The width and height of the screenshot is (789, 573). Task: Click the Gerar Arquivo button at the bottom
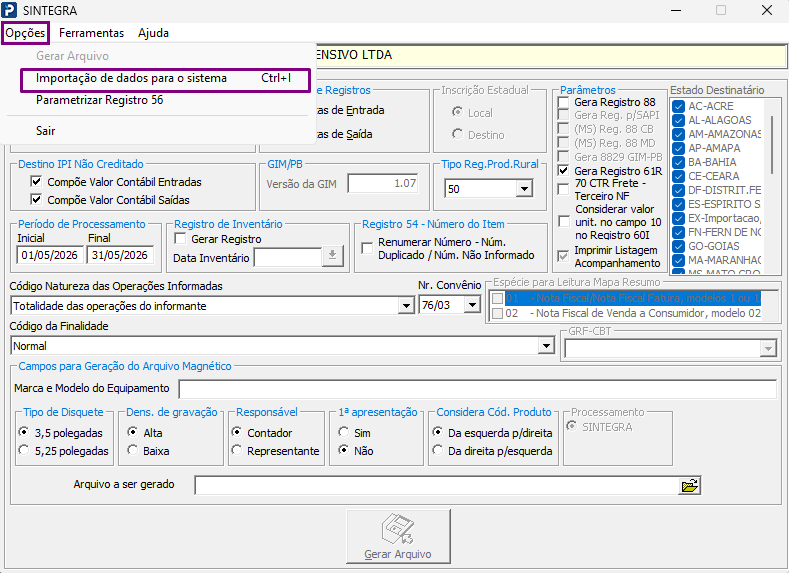398,536
